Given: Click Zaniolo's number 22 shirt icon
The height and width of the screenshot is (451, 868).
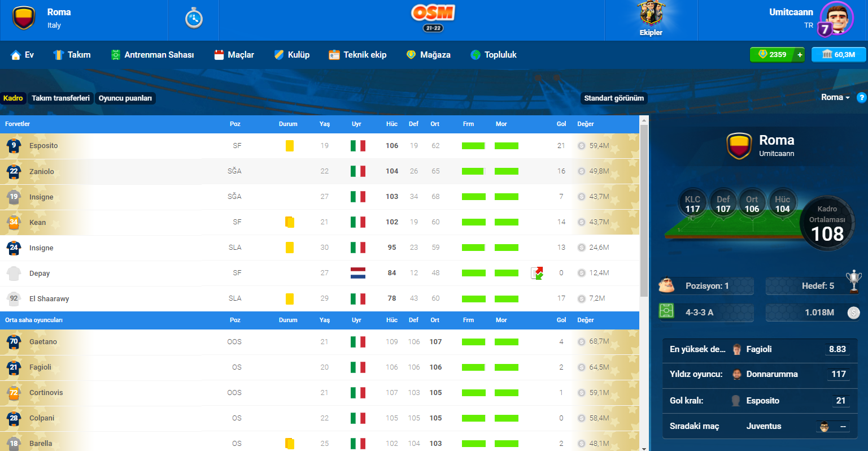Looking at the screenshot, I should [14, 171].
